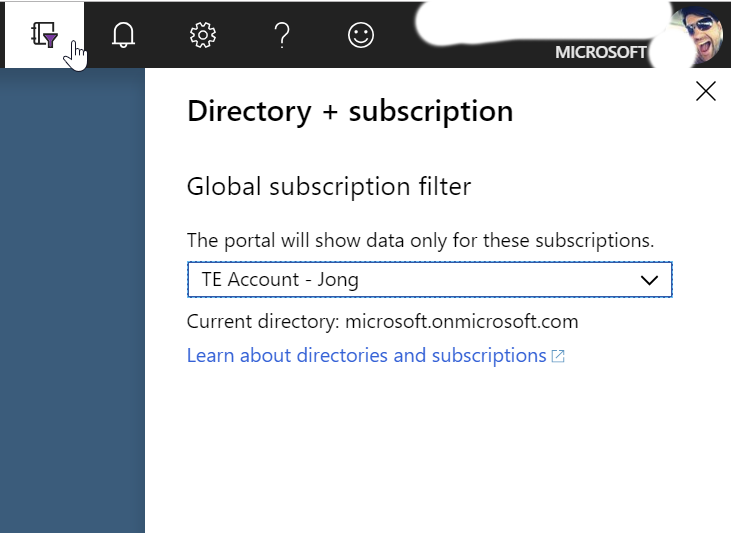The height and width of the screenshot is (533, 731).
Task: Click the Global subscription filter heading
Action: coord(328,186)
